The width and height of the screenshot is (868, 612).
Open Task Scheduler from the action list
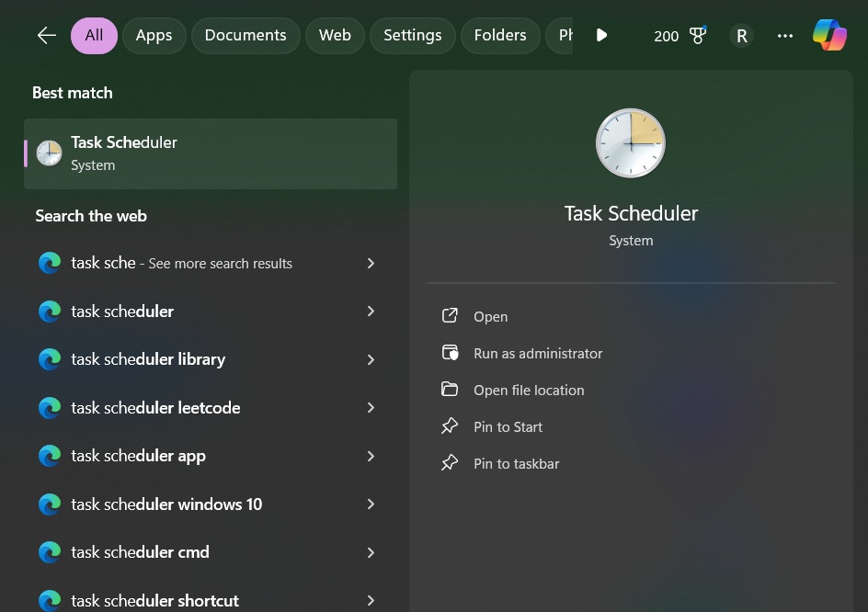[x=490, y=316]
